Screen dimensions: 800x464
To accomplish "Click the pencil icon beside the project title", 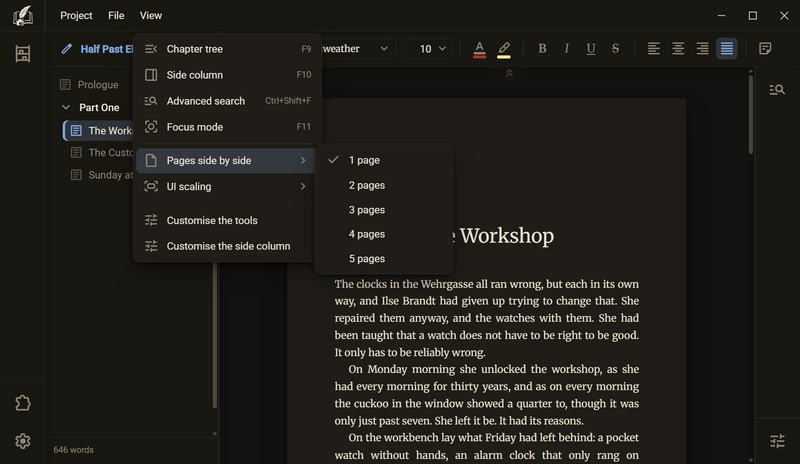I will (66, 49).
